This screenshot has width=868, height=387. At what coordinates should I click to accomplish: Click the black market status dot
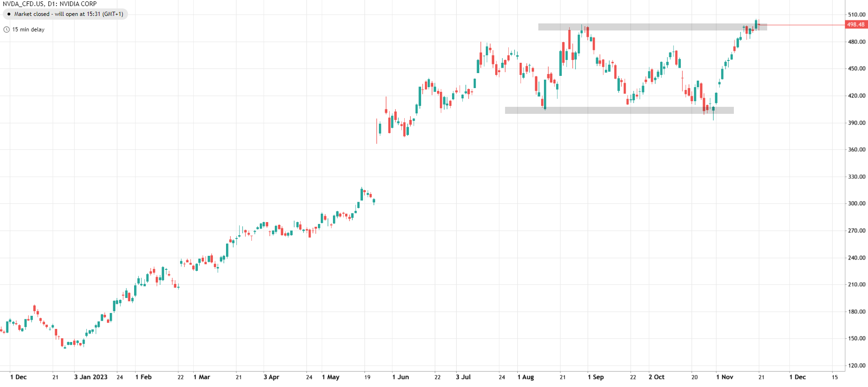(x=9, y=14)
